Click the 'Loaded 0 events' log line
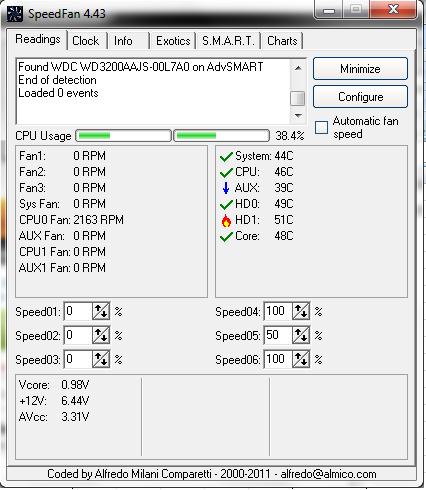 click(58, 93)
